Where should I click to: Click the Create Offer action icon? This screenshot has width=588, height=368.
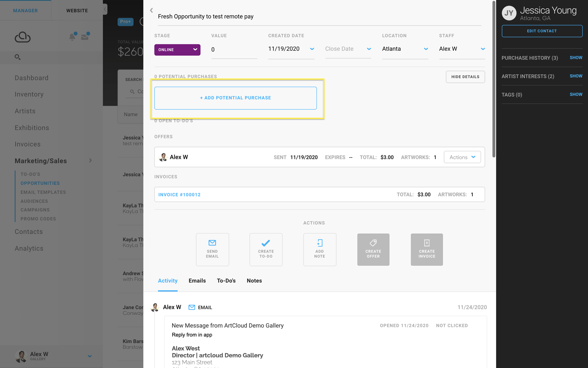click(x=373, y=249)
